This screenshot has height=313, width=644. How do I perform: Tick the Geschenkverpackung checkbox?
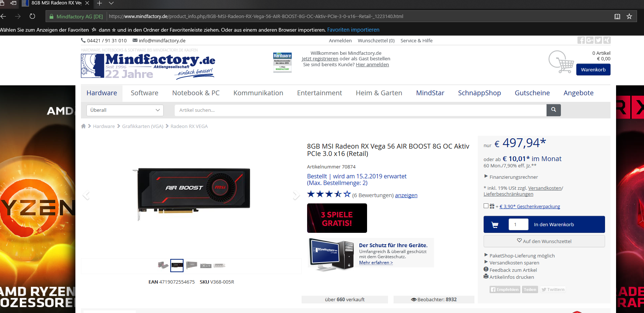click(486, 206)
